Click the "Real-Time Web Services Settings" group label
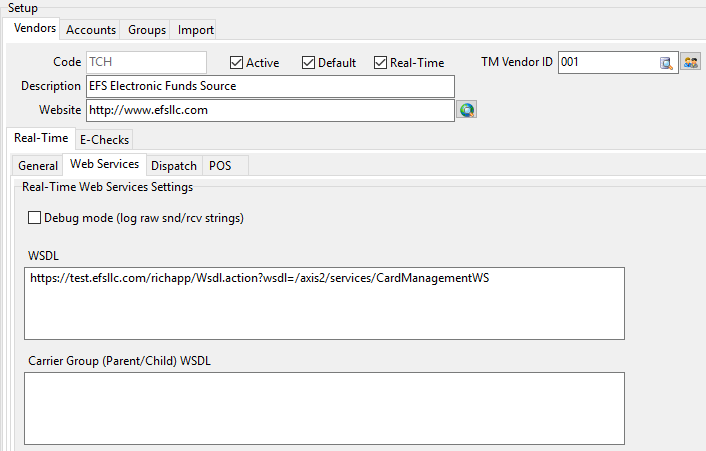This screenshot has width=706, height=451. click(107, 187)
